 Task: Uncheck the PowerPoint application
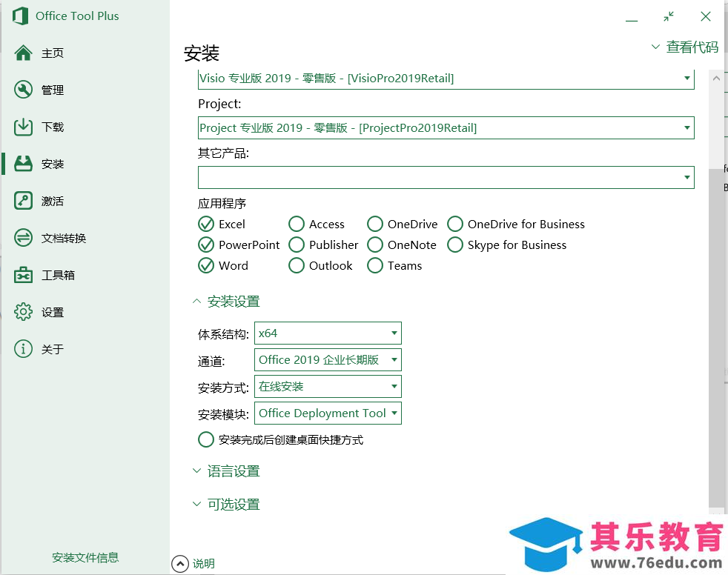pyautogui.click(x=205, y=245)
